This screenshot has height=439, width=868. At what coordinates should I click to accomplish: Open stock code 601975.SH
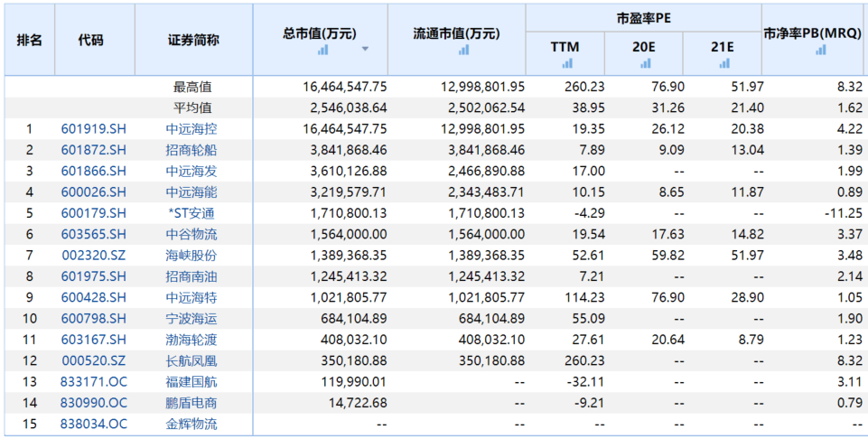(x=94, y=276)
